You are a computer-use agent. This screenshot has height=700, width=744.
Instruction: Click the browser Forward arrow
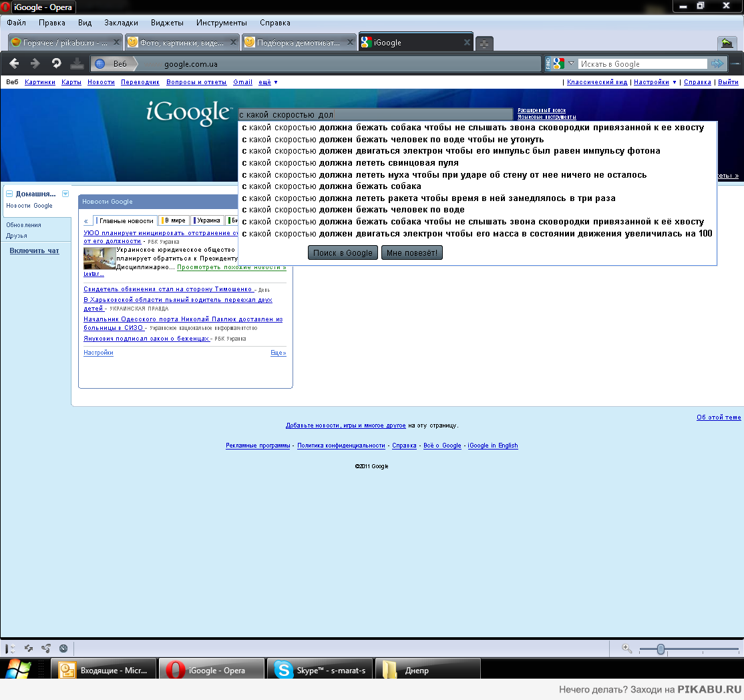click(35, 63)
